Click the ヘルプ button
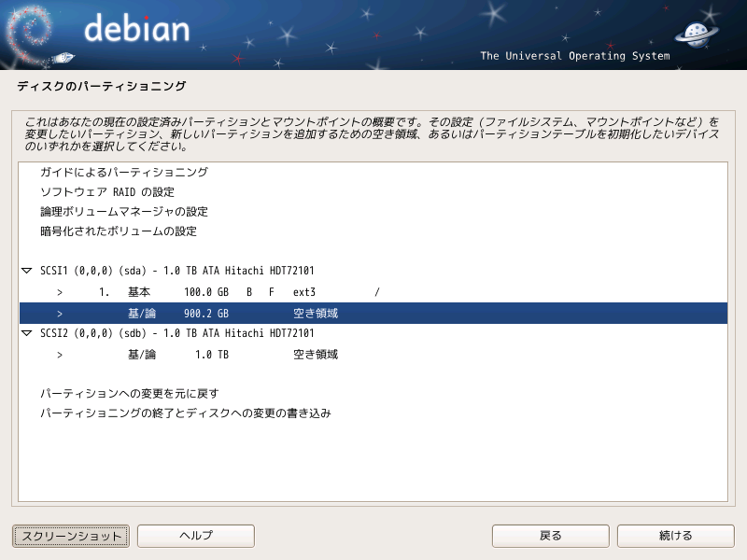The width and height of the screenshot is (747, 560). 196,536
